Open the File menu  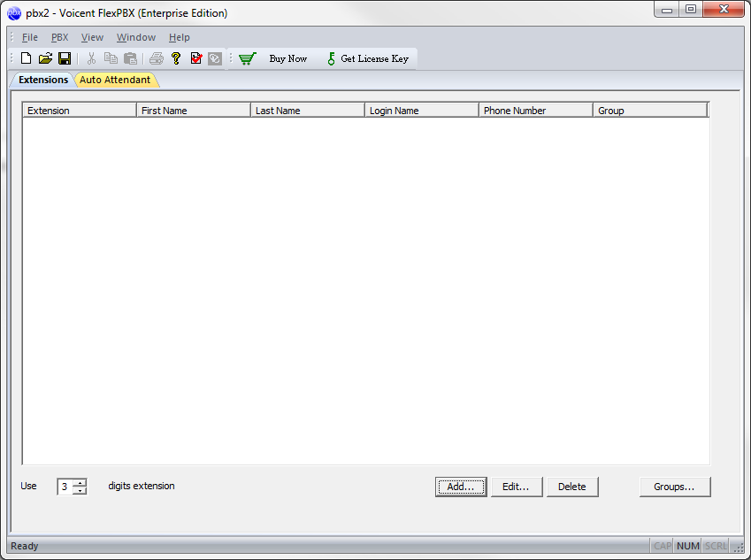[x=30, y=37]
